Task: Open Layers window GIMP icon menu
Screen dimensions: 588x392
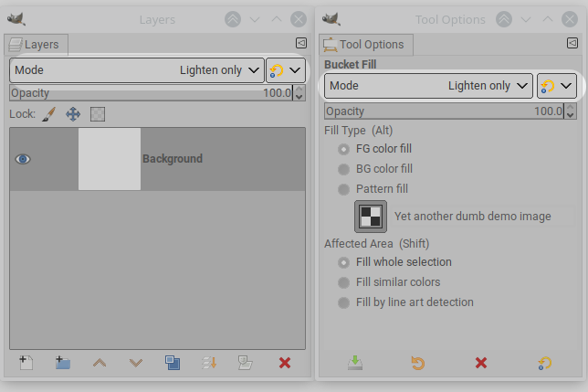Action: click(16, 19)
